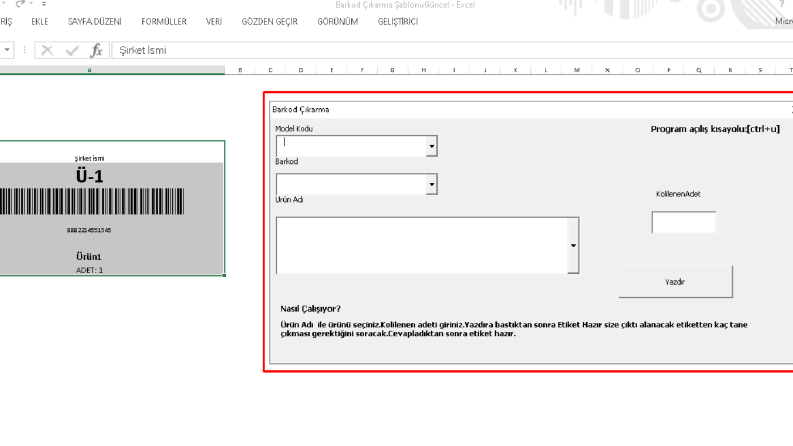Viewport: 793px width, 446px height.
Task: Click the Program açılış kısayolu text
Action: tap(715, 129)
